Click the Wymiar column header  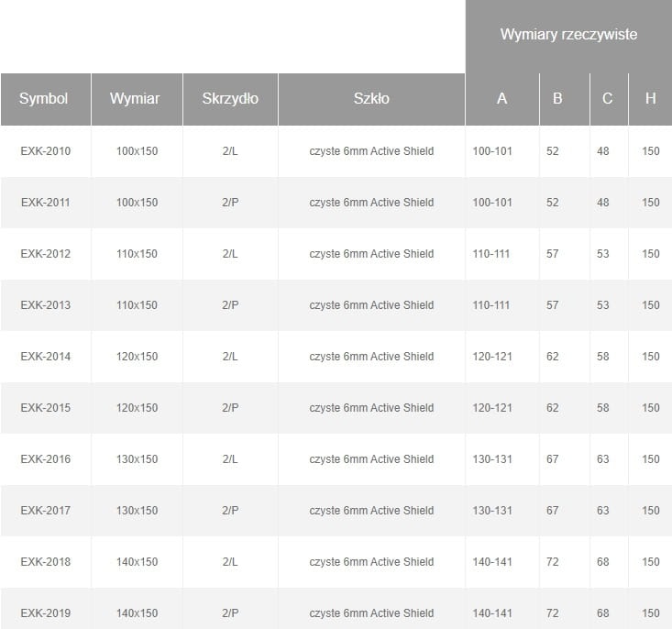[x=136, y=99]
